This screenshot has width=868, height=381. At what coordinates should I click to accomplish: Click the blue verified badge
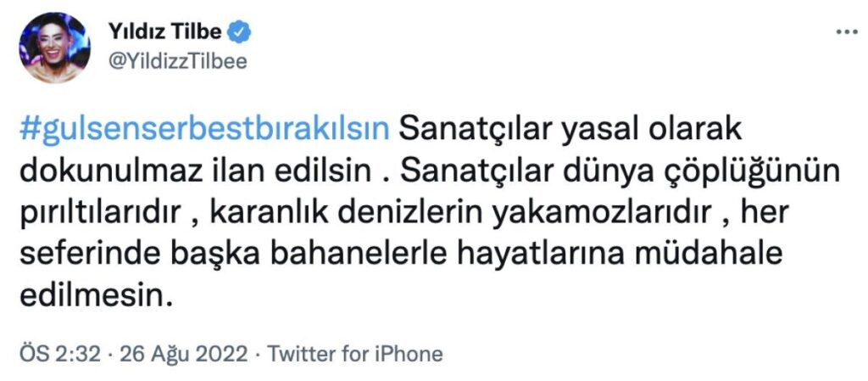click(242, 32)
